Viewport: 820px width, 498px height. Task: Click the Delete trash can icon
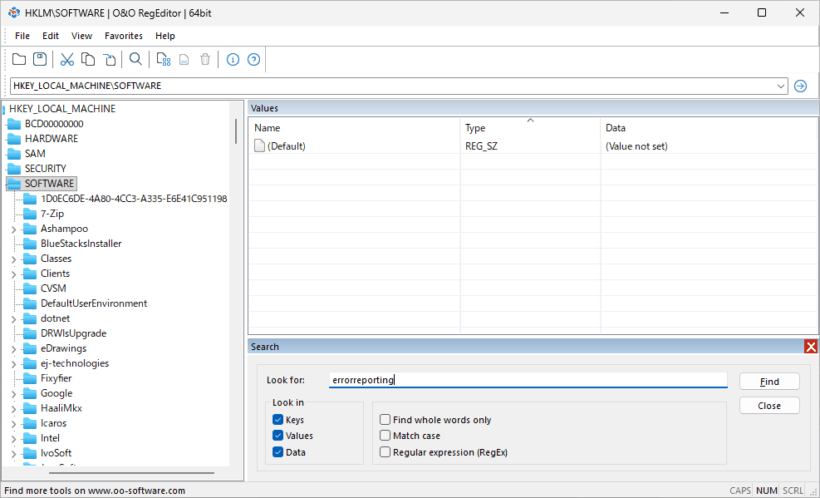(x=205, y=59)
